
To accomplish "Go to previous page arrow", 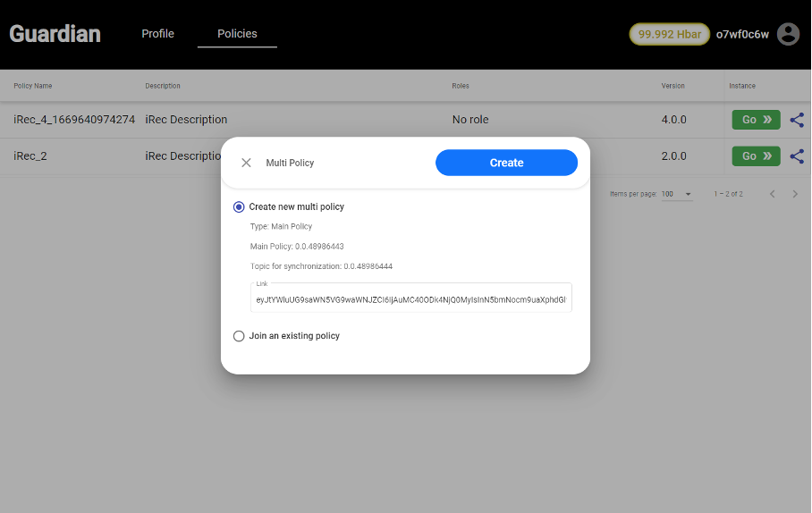I will click(x=773, y=194).
